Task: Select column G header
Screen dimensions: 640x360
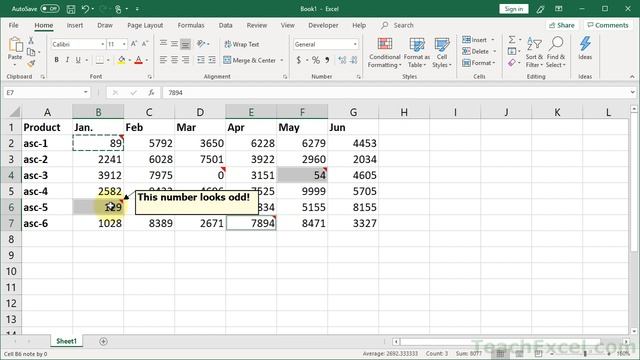Action: point(353,112)
